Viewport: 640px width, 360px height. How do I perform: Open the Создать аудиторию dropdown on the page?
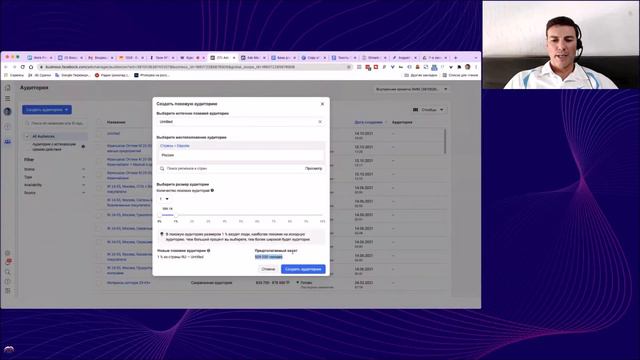(47, 110)
